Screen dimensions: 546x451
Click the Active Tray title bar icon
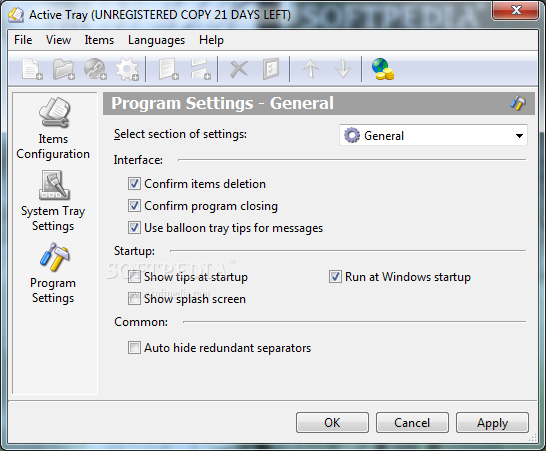(x=16, y=15)
